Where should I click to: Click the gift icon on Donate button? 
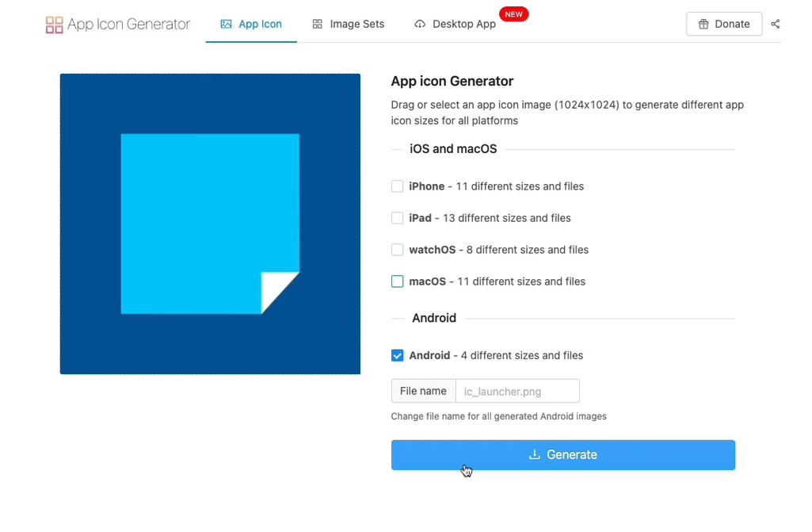pyautogui.click(x=703, y=24)
